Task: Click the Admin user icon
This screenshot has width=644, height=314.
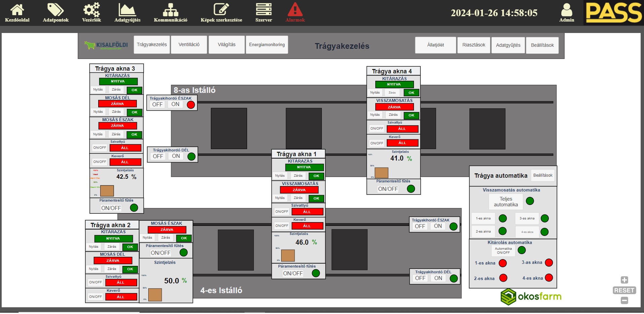Action: click(567, 10)
